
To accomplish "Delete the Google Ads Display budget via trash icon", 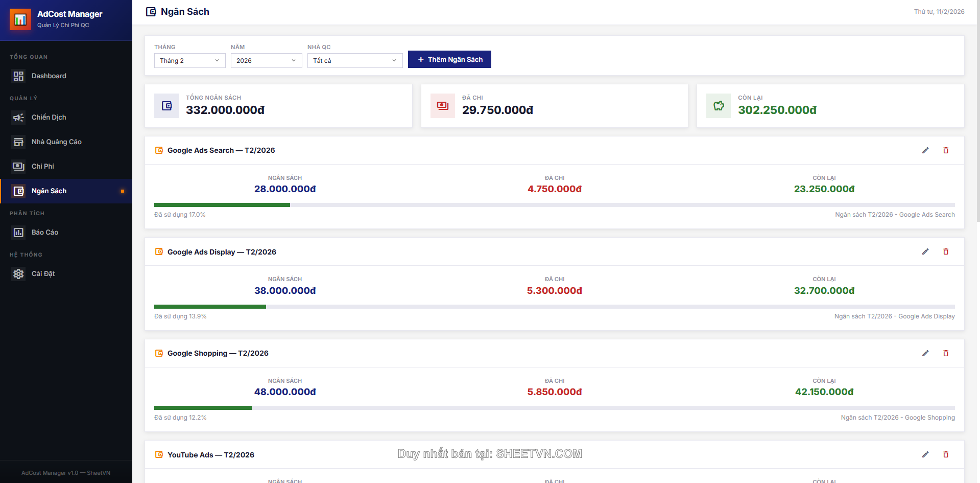I will 946,251.
